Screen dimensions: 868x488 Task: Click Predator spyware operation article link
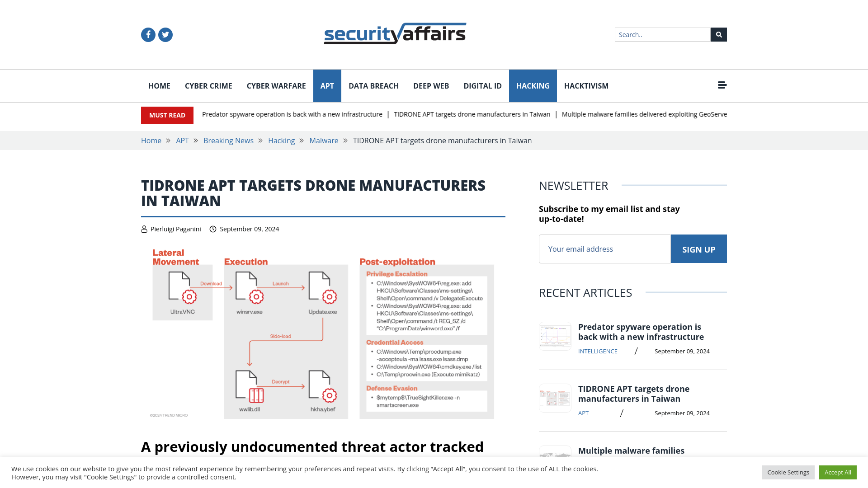tap(641, 332)
